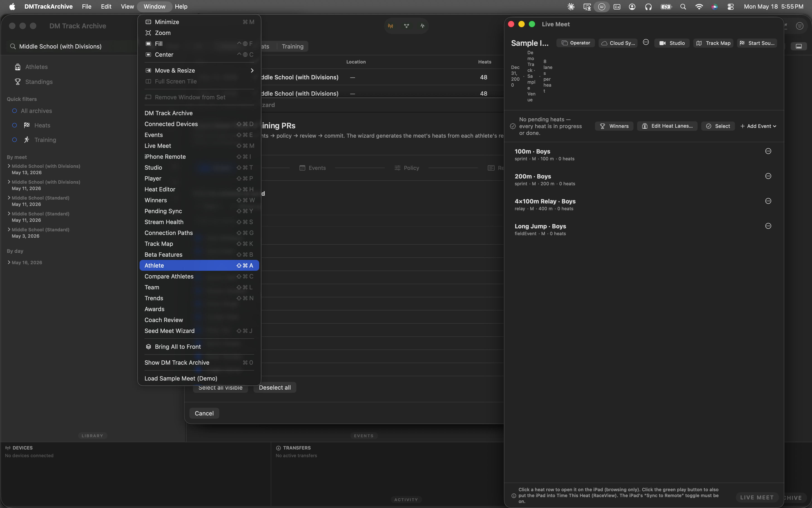This screenshot has height=508, width=812.
Task: Select Track Map menu item
Action: pyautogui.click(x=199, y=244)
